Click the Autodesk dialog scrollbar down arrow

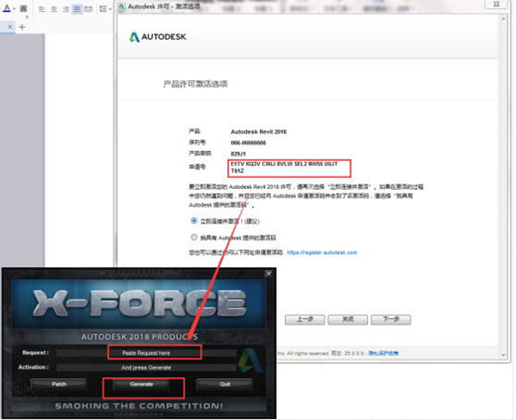point(503,355)
